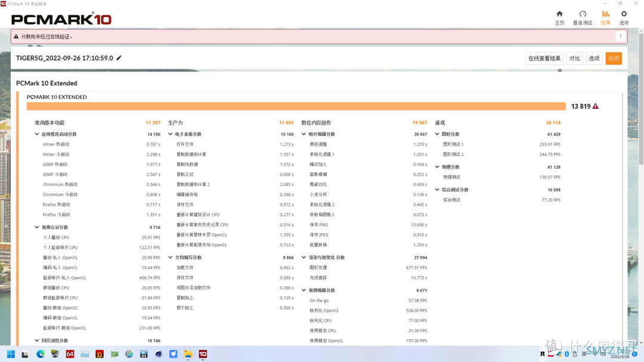Click the vertical scrollbar on the right
Viewport: 644px width, 362px height.
641,98
